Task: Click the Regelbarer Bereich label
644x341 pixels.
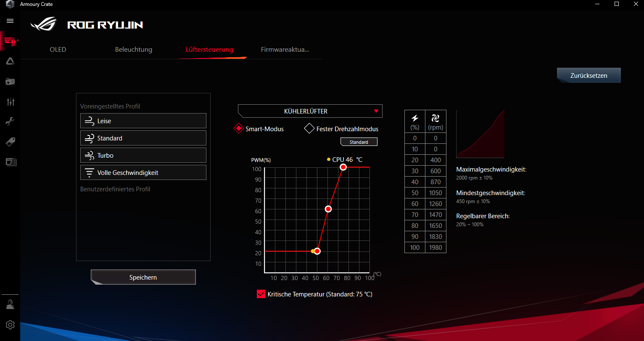Action: (x=483, y=216)
